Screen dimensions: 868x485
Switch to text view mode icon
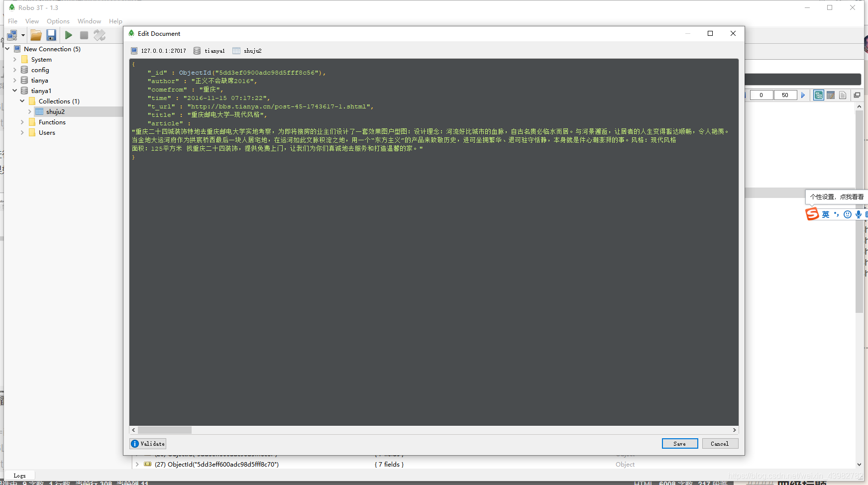[843, 95]
